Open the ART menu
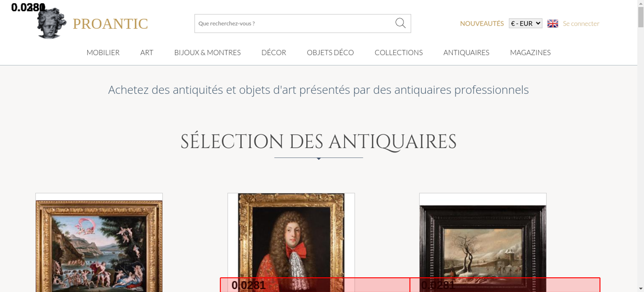644x292 pixels. [147, 52]
